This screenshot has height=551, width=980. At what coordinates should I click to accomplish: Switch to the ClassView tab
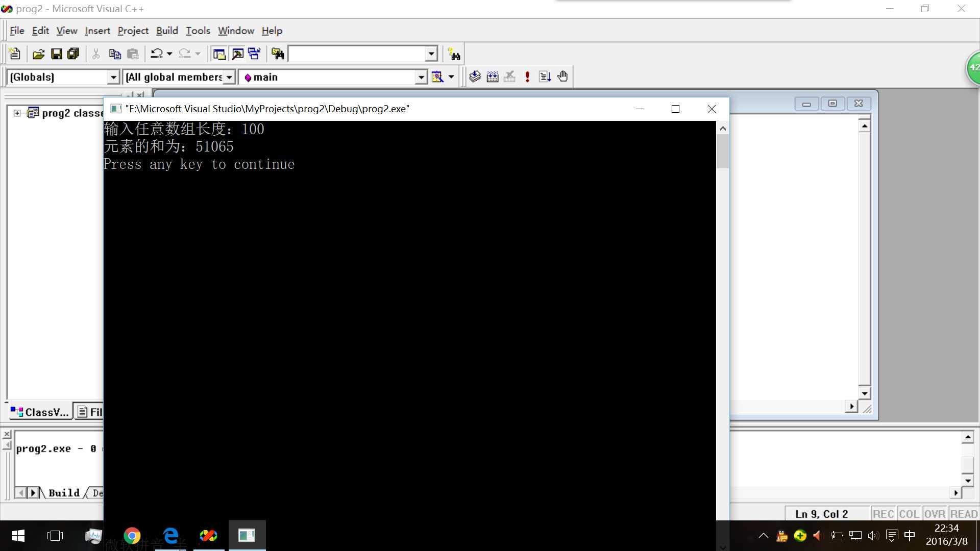(x=39, y=412)
